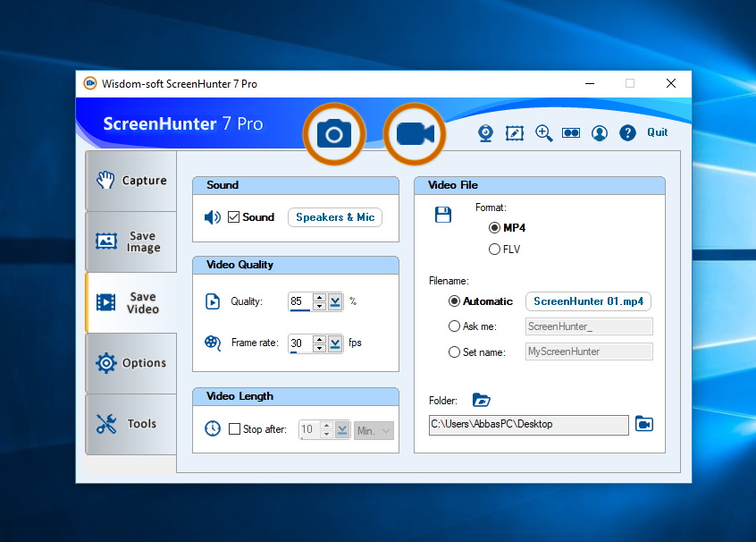756x542 pixels.
Task: Open the help question mark icon
Action: pyautogui.click(x=627, y=132)
